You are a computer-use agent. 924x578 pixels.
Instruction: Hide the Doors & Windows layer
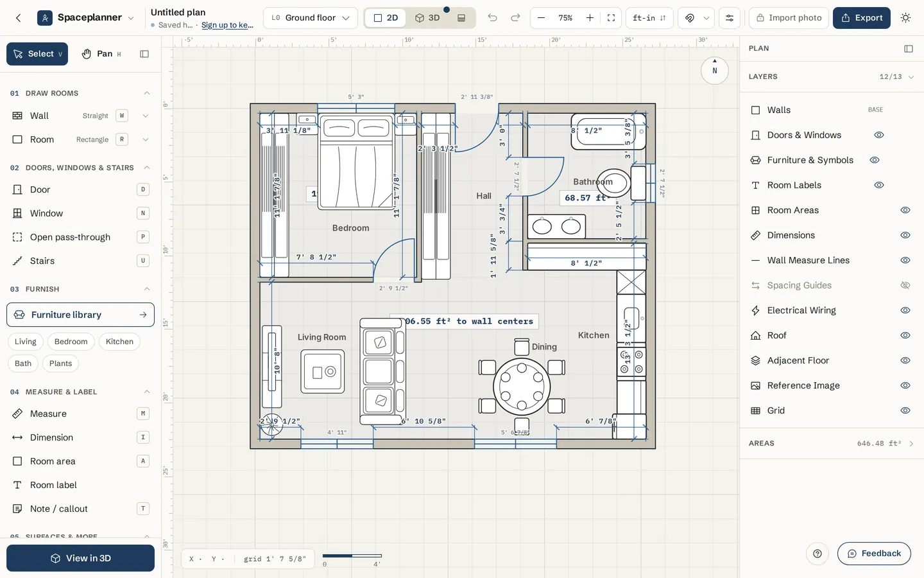coord(879,135)
